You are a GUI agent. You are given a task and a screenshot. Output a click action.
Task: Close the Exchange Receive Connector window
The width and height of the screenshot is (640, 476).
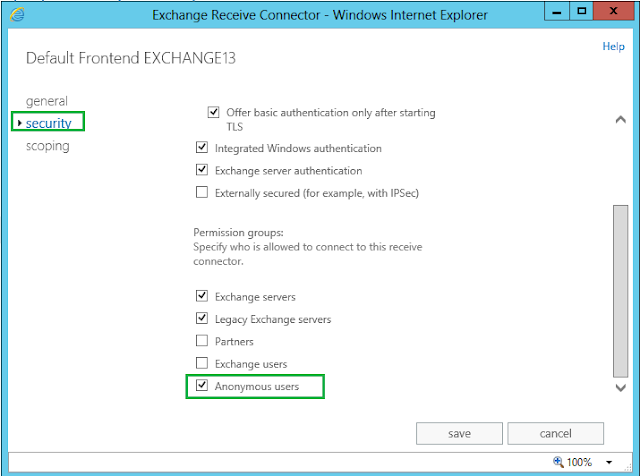(x=613, y=11)
